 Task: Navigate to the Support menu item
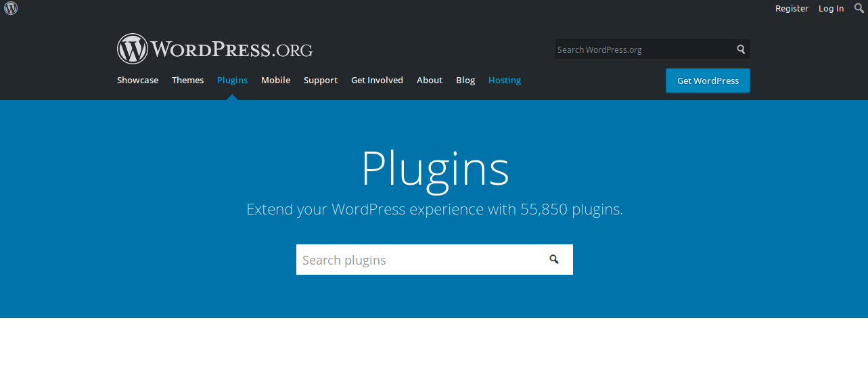click(320, 80)
